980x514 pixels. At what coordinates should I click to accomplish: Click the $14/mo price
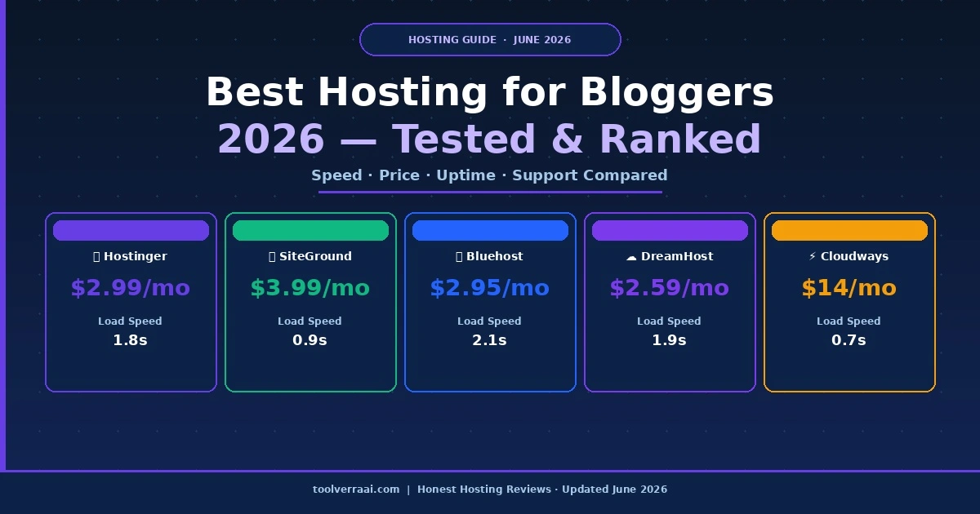849,288
